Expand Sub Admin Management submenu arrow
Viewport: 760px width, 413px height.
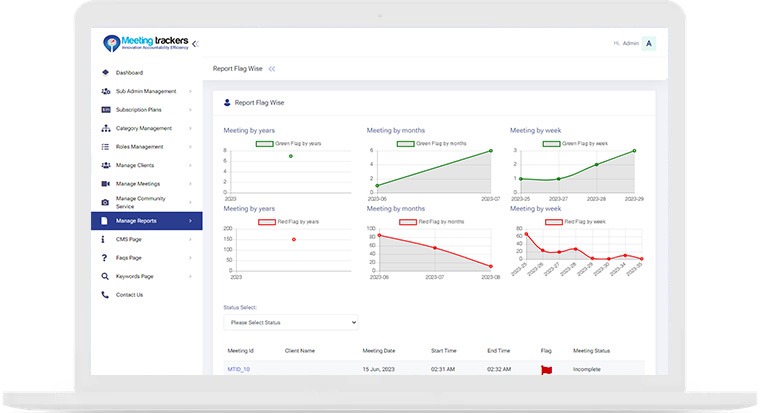point(190,91)
